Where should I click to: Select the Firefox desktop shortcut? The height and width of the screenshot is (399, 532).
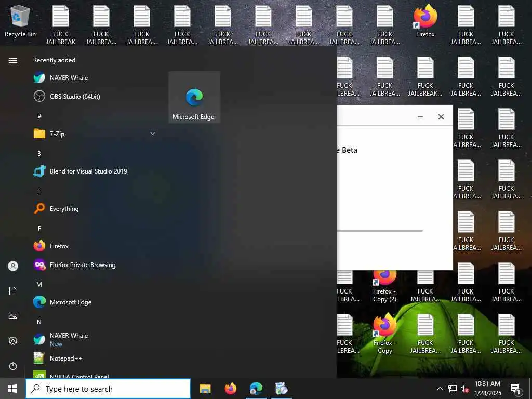pos(425,20)
